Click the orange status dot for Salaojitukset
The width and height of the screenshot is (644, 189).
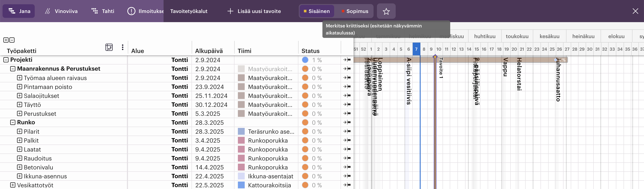pyautogui.click(x=305, y=96)
